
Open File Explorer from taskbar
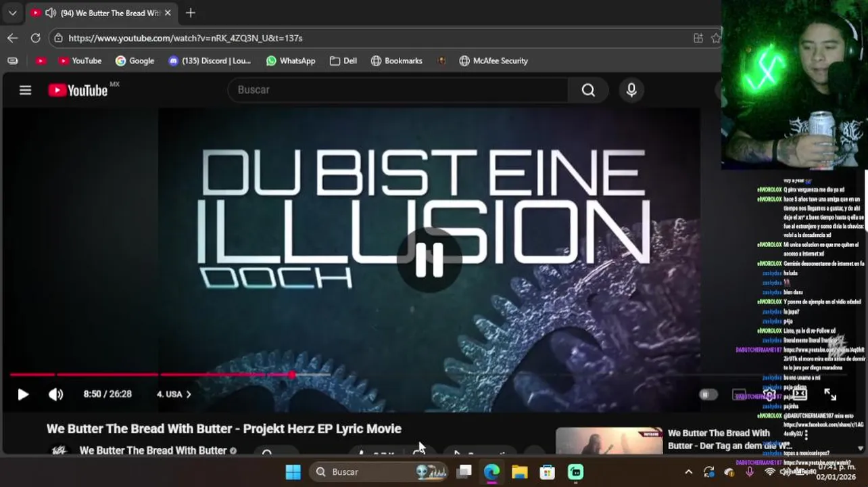click(519, 472)
